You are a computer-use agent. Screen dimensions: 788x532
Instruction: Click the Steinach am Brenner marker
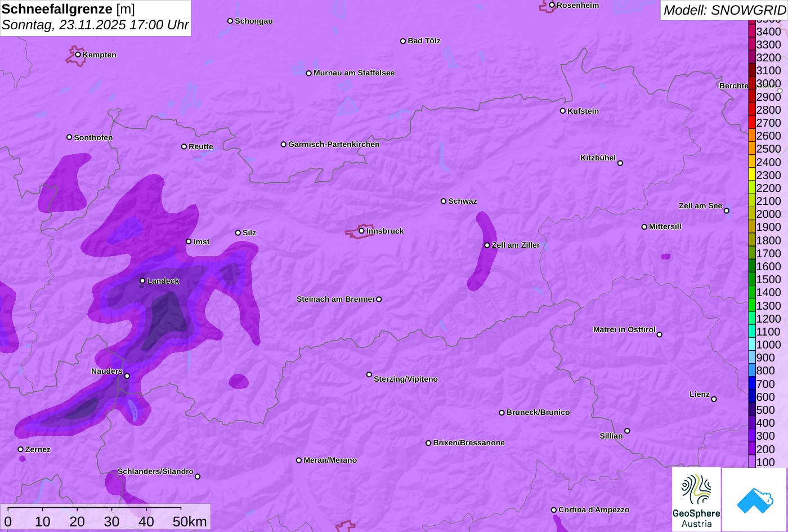pos(379,299)
